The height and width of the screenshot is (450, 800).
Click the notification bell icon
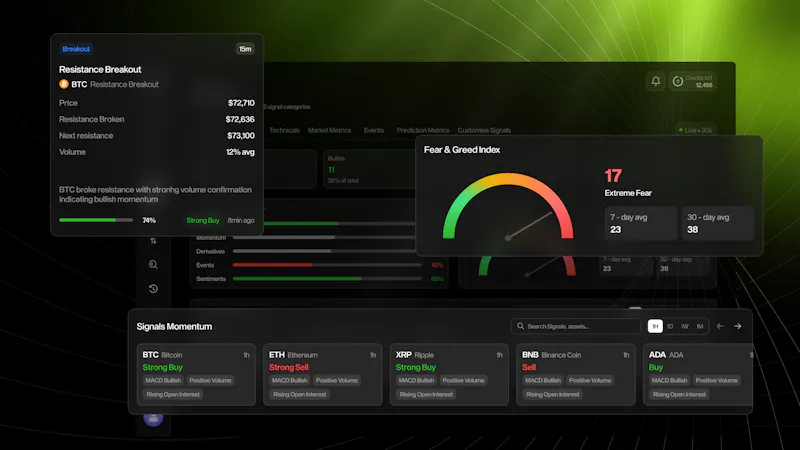(x=656, y=81)
